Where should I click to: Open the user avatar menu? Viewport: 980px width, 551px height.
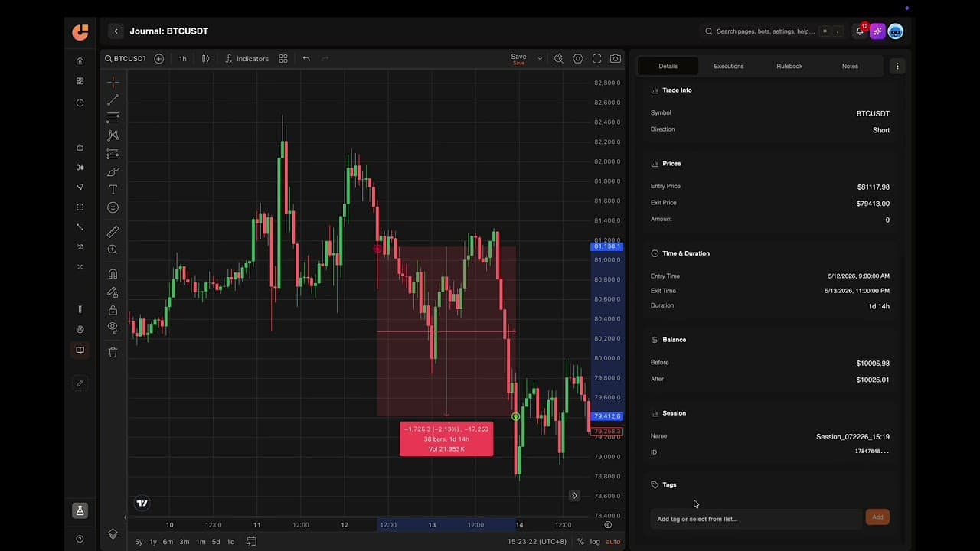click(895, 31)
